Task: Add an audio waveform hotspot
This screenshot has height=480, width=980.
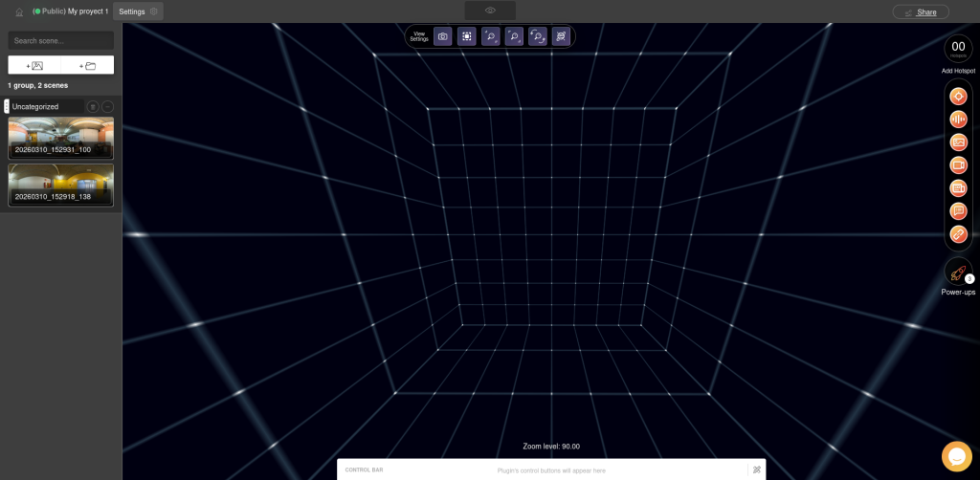Action: [x=958, y=120]
